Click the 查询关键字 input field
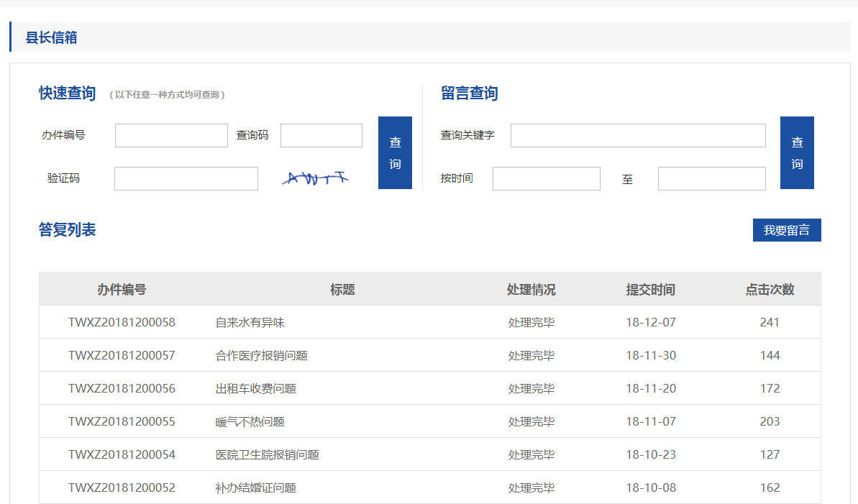 click(x=637, y=135)
